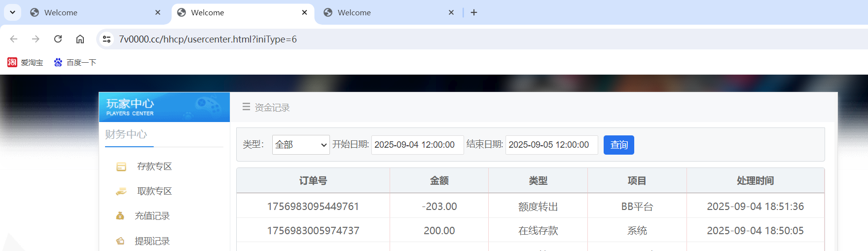View site information icon in address bar
868x251 pixels.
pos(107,39)
